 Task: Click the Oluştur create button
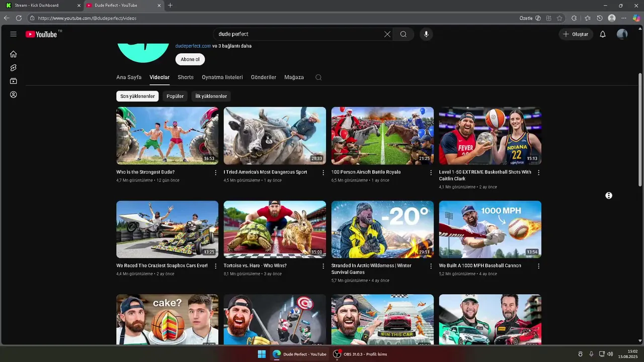tap(576, 34)
